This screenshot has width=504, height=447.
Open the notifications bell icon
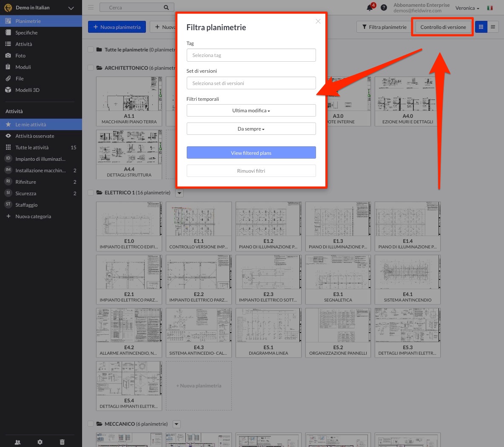370,7
